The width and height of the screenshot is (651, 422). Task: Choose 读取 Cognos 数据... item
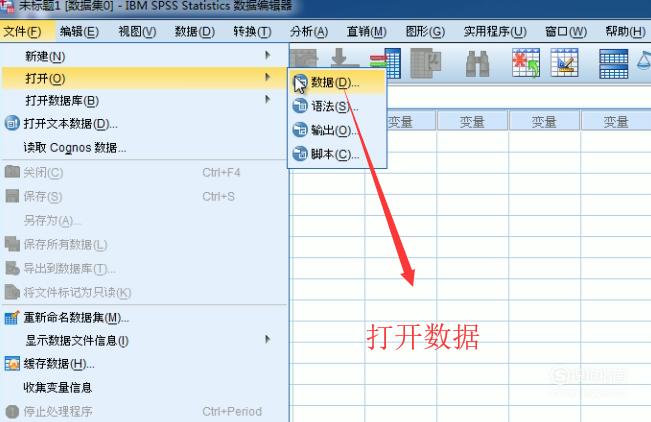pos(143,147)
